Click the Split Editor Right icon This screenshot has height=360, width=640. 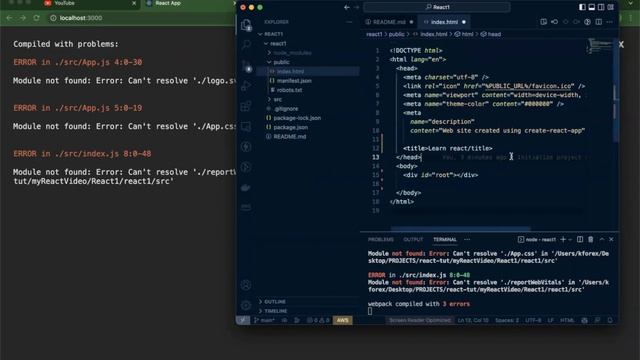[x=598, y=22]
